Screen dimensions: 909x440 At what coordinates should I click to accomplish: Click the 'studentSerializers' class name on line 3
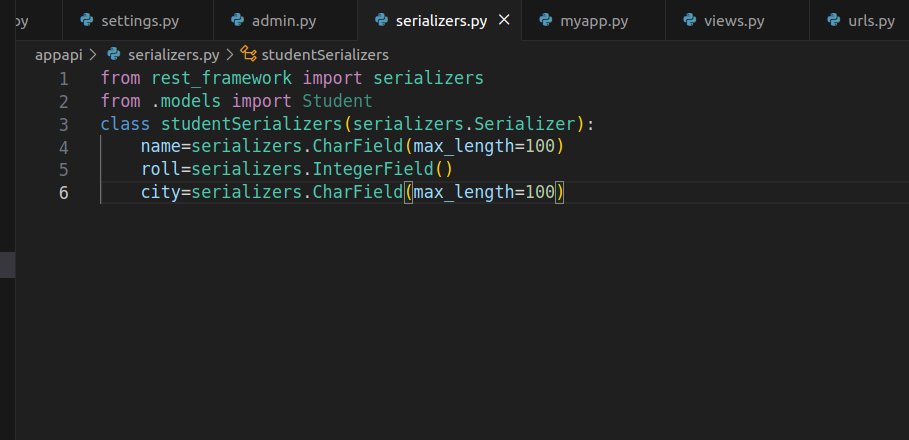(x=252, y=124)
